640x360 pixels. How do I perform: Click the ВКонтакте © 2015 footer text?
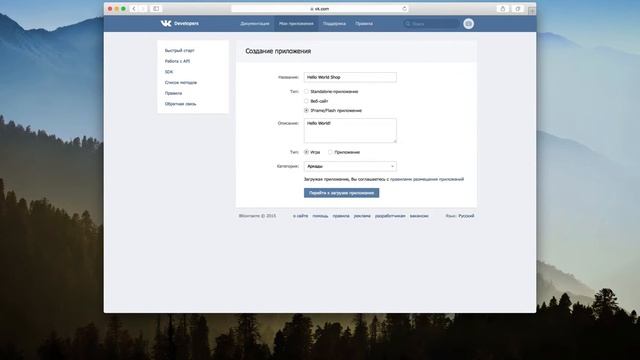click(258, 216)
